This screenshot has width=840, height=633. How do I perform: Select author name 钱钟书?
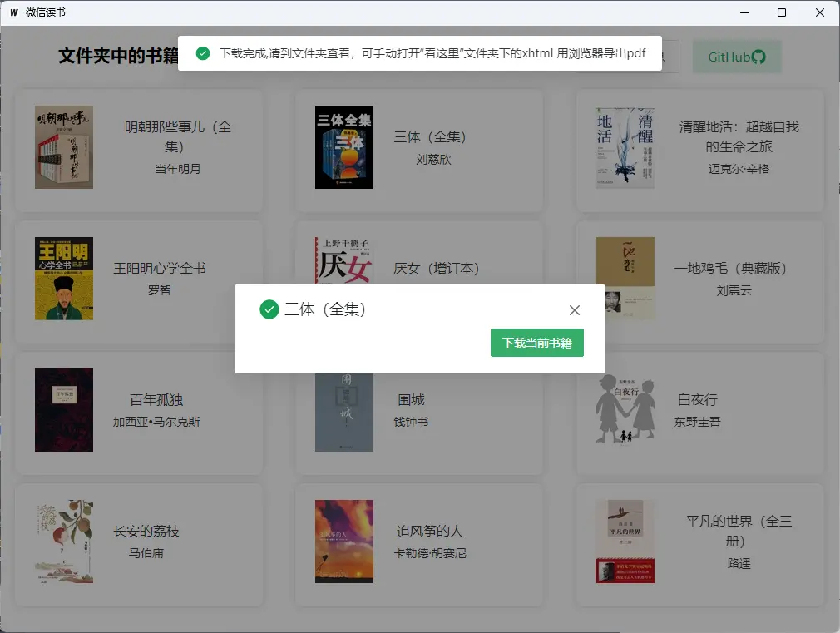pos(411,422)
